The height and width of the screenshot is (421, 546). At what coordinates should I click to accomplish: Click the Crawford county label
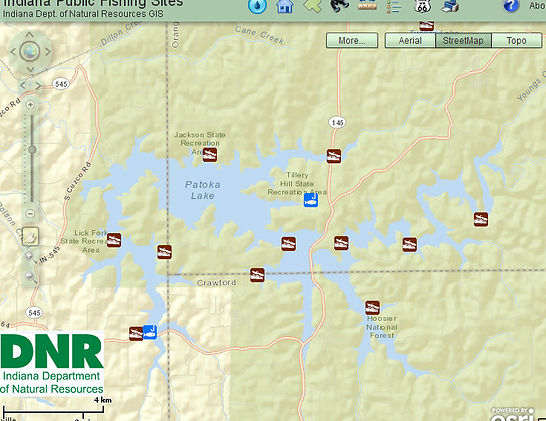(216, 283)
